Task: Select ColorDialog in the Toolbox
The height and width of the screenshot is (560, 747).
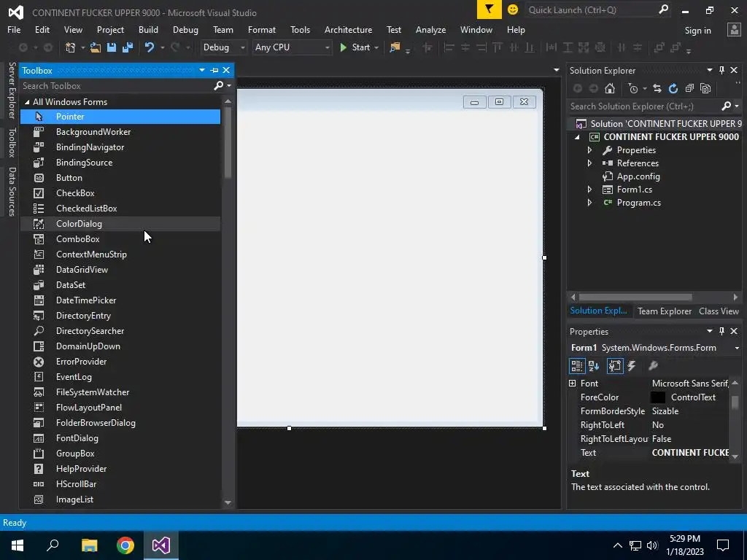Action: point(120,224)
